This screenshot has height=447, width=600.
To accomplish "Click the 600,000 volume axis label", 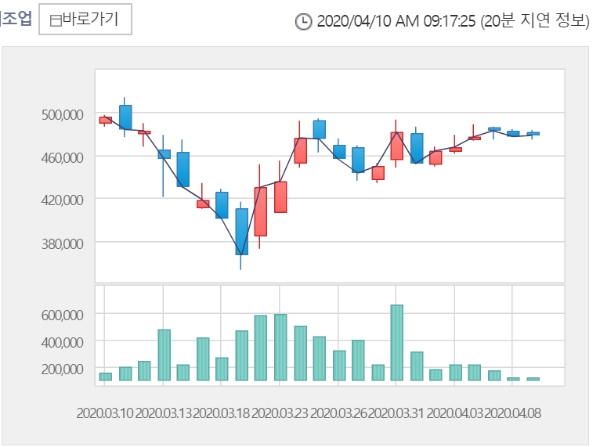I will click(x=62, y=315).
